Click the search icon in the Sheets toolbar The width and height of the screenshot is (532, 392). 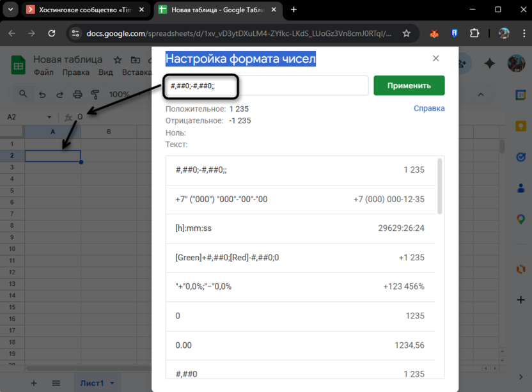click(x=23, y=93)
